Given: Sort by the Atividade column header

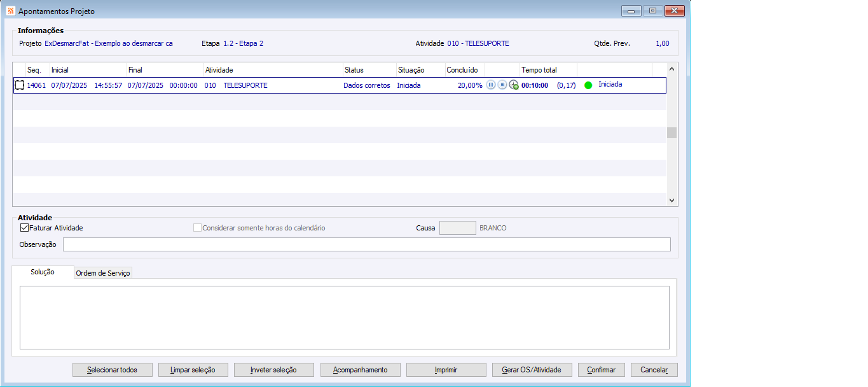Looking at the screenshot, I should (x=273, y=70).
